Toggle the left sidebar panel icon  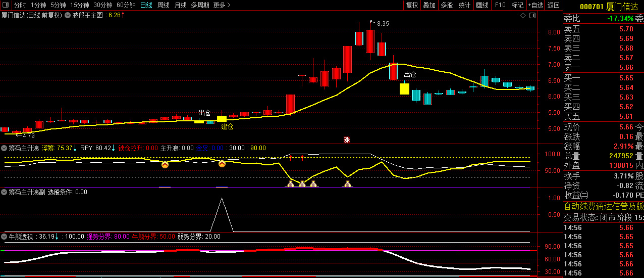(x=5, y=5)
